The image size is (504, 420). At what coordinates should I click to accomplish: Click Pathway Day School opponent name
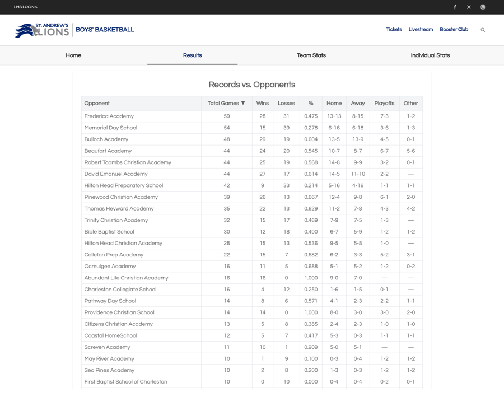click(x=110, y=301)
